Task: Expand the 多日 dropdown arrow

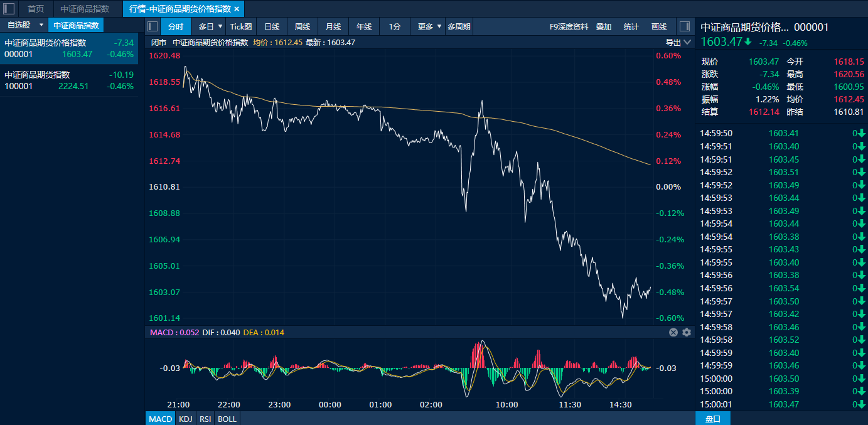Action: (220, 26)
